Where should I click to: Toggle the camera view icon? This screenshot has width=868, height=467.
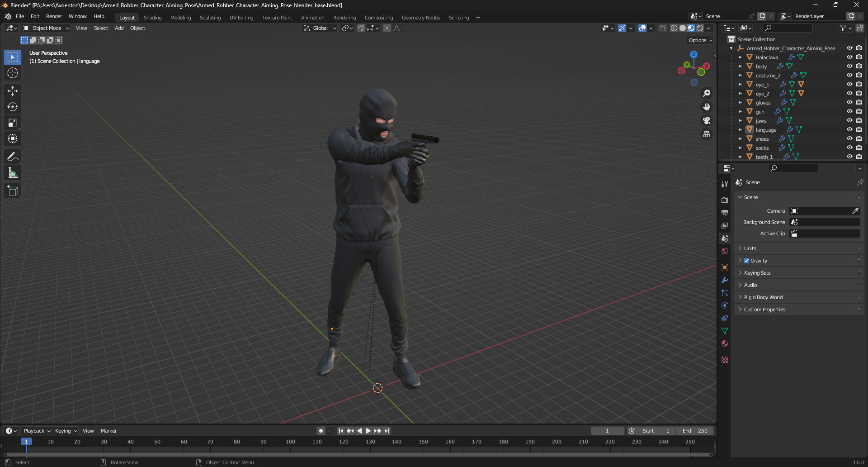(x=707, y=120)
